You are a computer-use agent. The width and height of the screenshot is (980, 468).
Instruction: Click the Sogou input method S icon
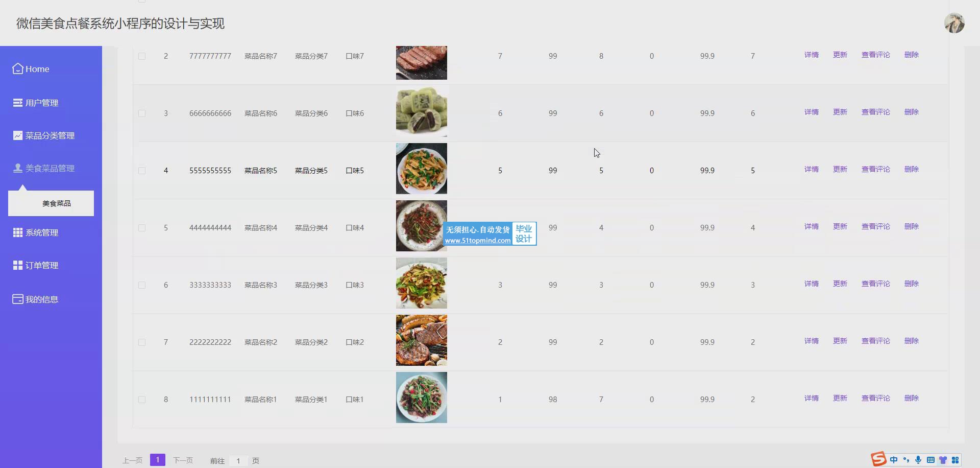[x=878, y=459]
